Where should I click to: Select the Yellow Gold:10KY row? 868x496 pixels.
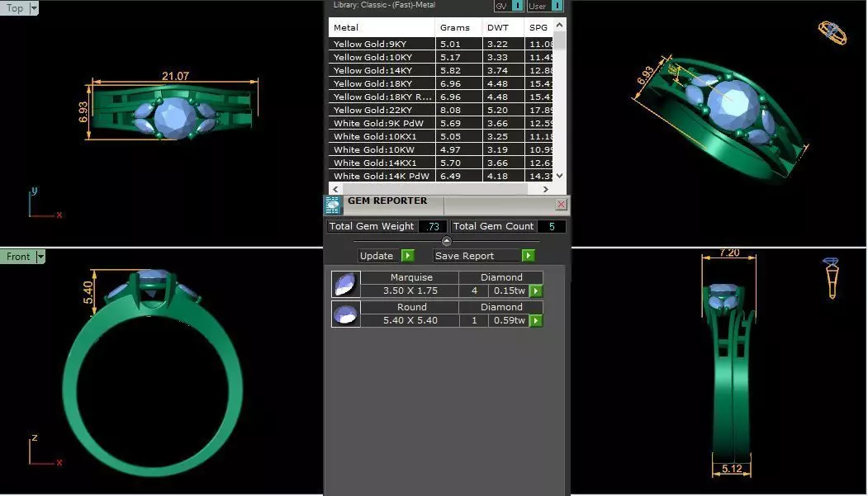coord(441,57)
